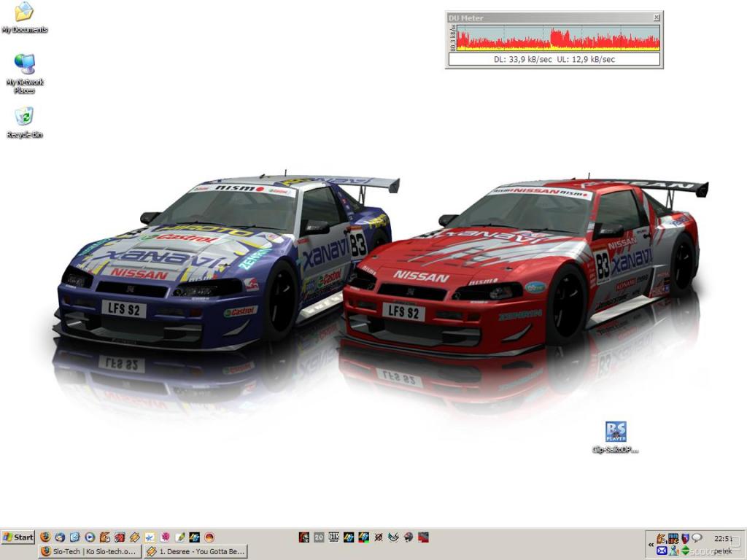Open the cat-face taskbar shortcut

[393, 537]
